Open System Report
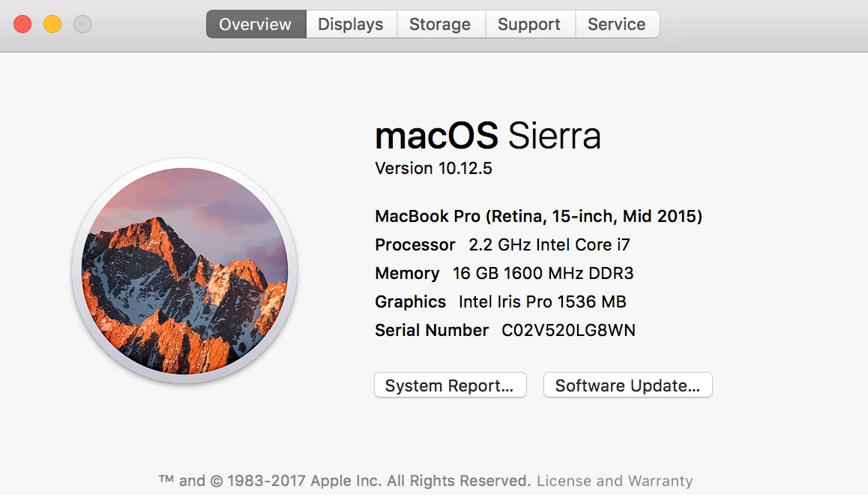868x495 pixels. pos(450,385)
